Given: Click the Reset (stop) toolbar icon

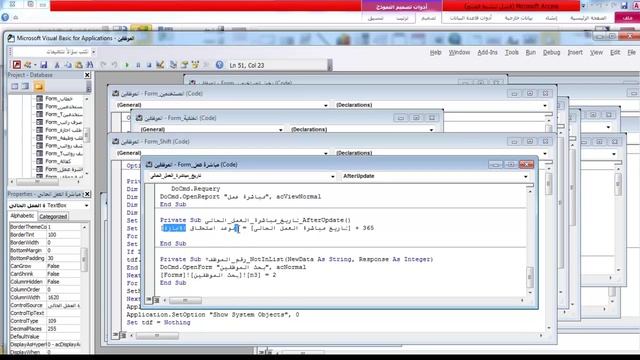Looking at the screenshot, I should point(149,65).
